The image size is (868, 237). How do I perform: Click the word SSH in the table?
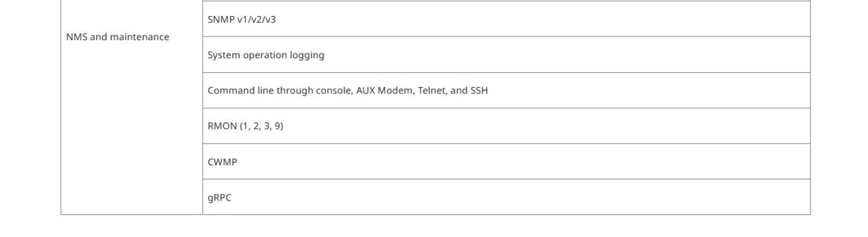478,91
